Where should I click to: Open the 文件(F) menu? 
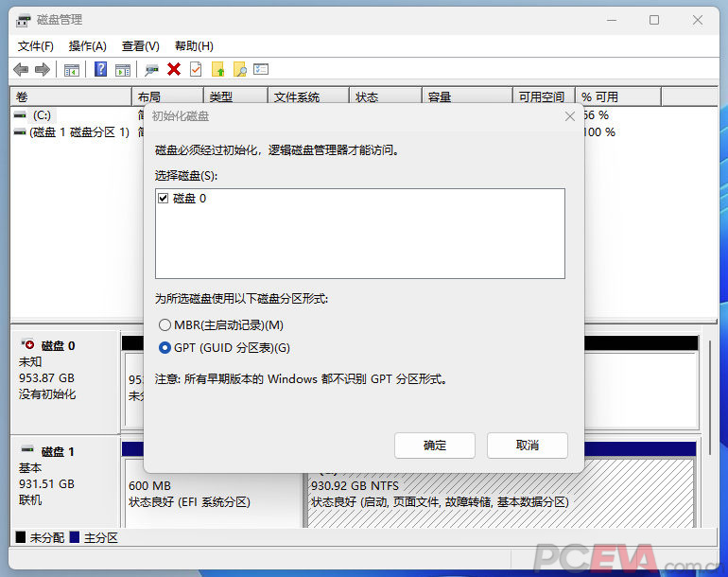click(x=36, y=46)
